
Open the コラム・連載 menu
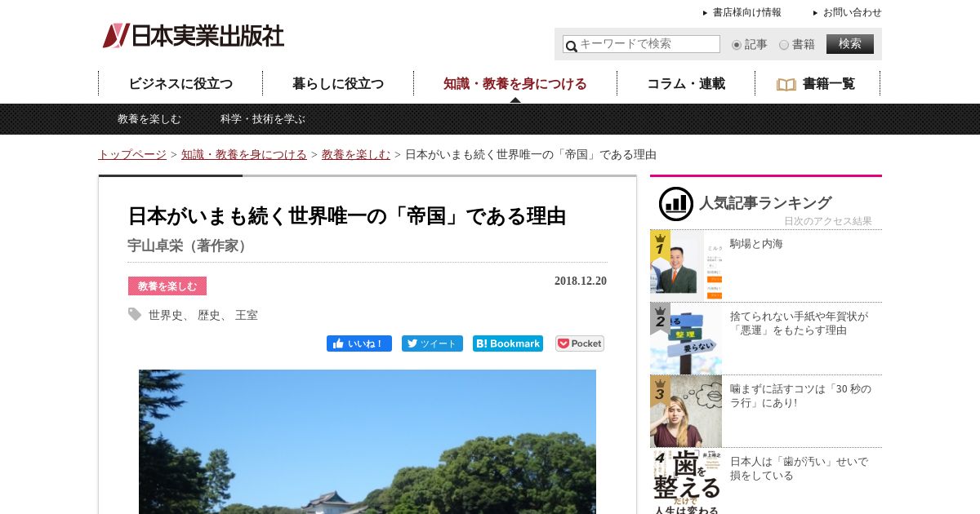(x=686, y=84)
